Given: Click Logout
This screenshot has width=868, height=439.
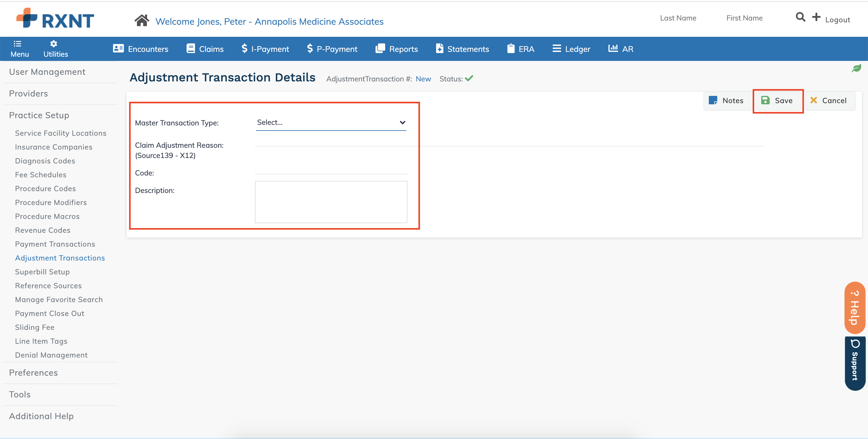Looking at the screenshot, I should 838,20.
